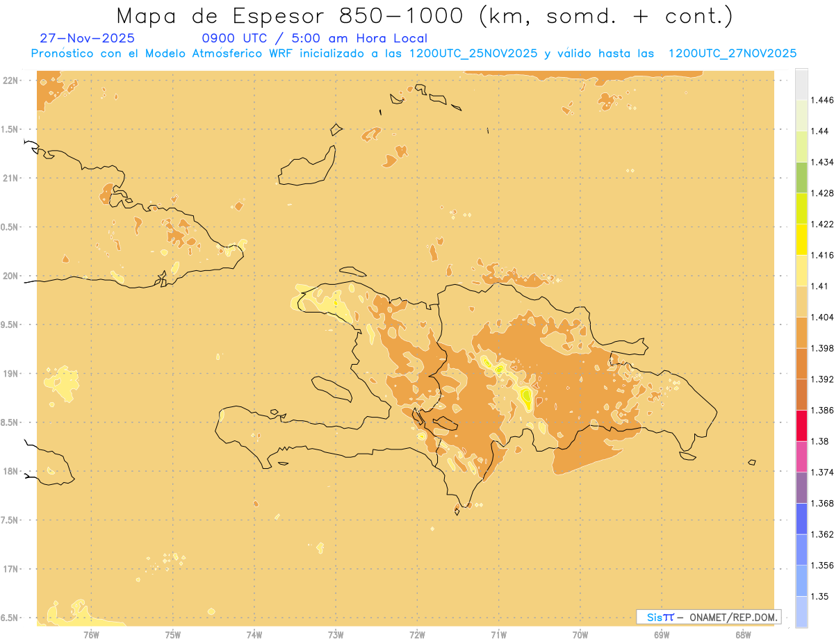Click the tan legend swatch between 1.404 and 1.41

801,302
